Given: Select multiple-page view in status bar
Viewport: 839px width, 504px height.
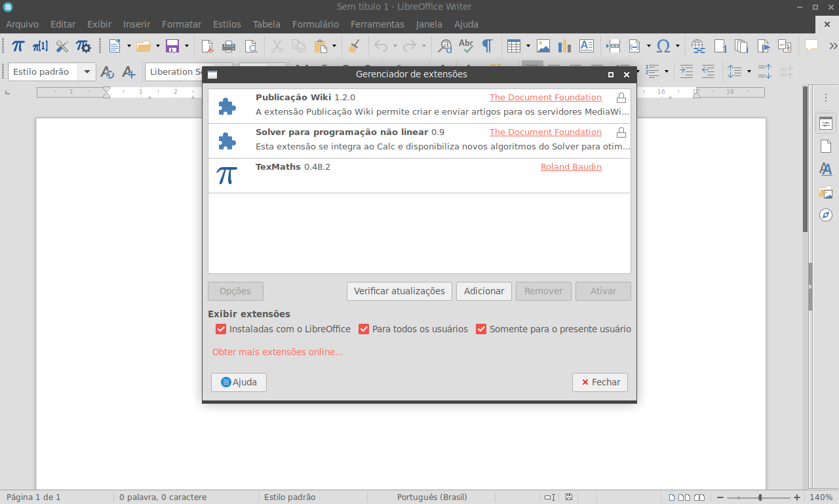Looking at the screenshot, I should 684,497.
